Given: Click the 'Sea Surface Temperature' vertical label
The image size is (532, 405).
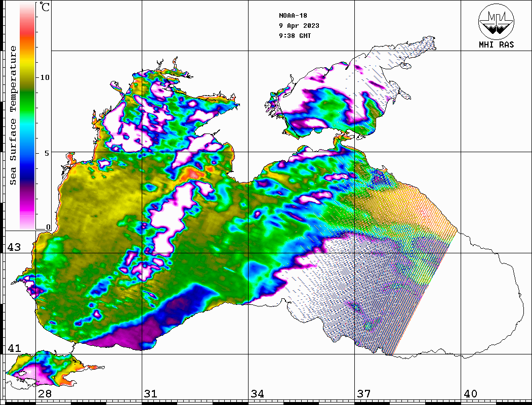Looking at the screenshot, I should coord(13,116).
